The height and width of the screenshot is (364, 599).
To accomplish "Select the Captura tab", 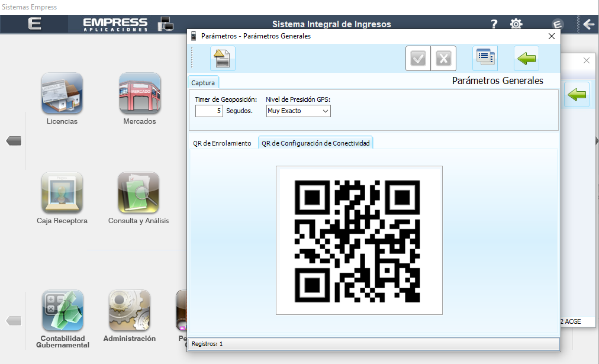I will [x=203, y=83].
